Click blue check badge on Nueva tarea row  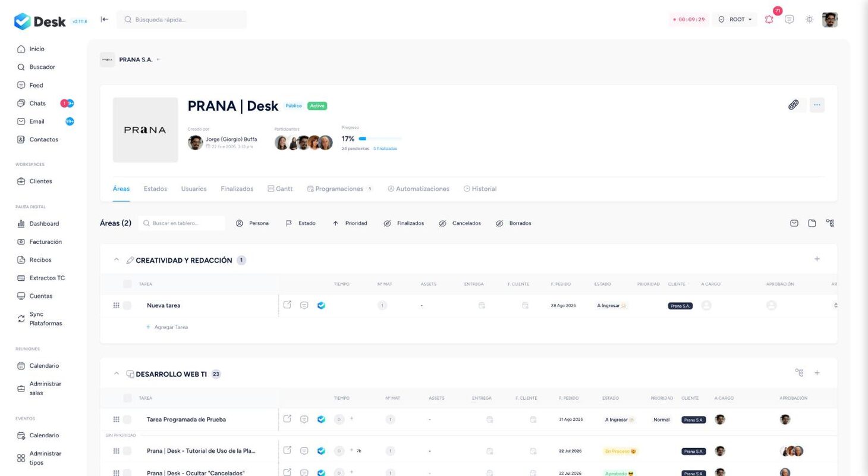click(x=321, y=305)
